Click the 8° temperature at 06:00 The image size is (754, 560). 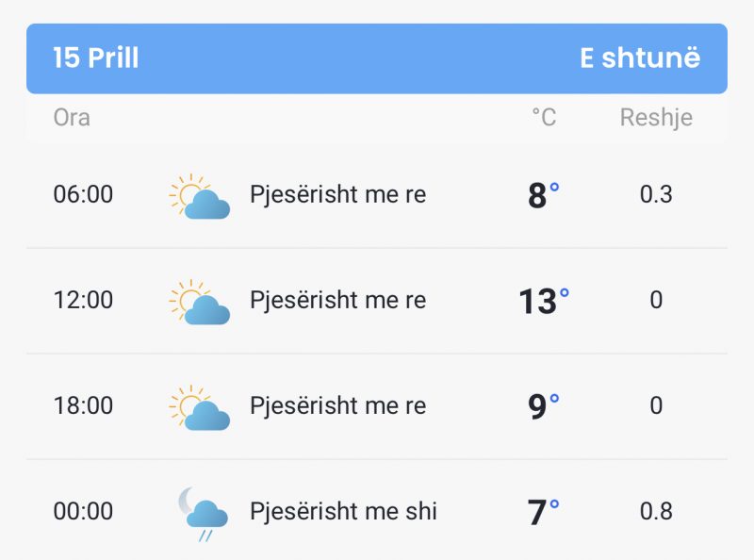tap(544, 196)
